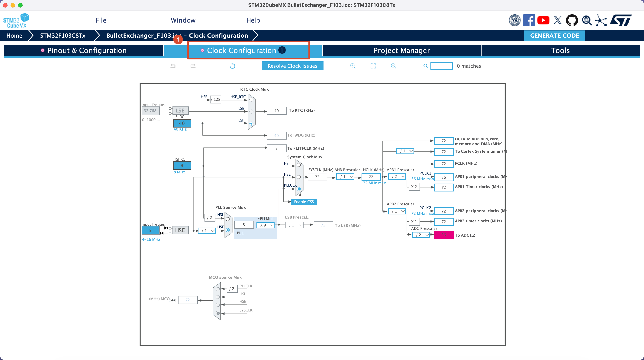The image size is (644, 360).
Task: Click the Enable CSS button
Action: 304,202
